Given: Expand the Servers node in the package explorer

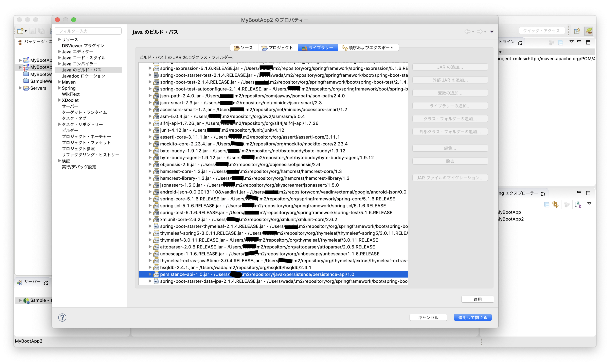Looking at the screenshot, I should tap(20, 88).
